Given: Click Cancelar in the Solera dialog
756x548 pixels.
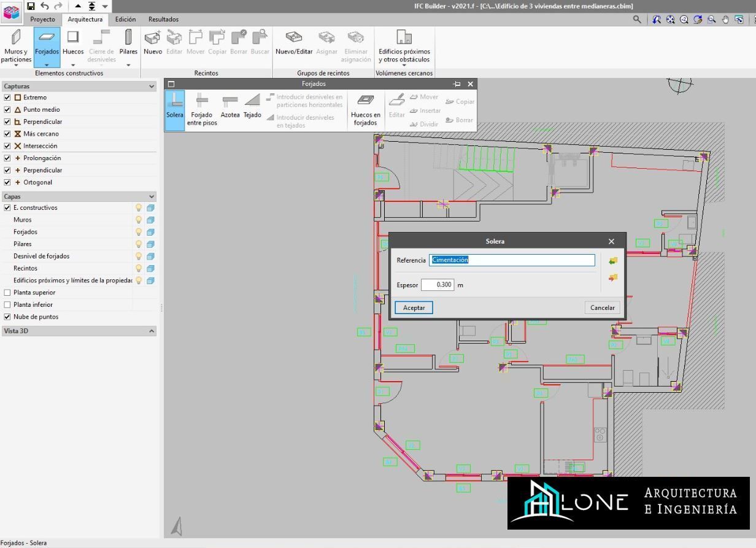Looking at the screenshot, I should (x=603, y=307).
